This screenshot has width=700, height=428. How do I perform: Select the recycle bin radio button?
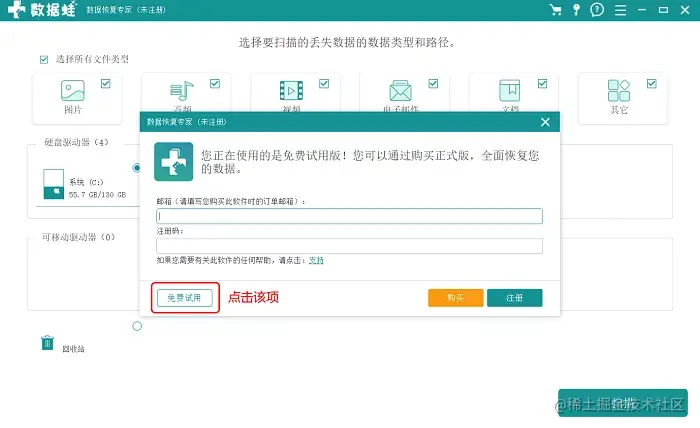tap(137, 326)
